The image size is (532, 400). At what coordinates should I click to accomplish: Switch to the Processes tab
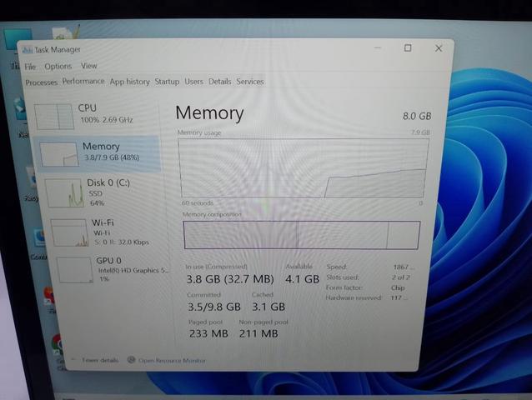[42, 82]
